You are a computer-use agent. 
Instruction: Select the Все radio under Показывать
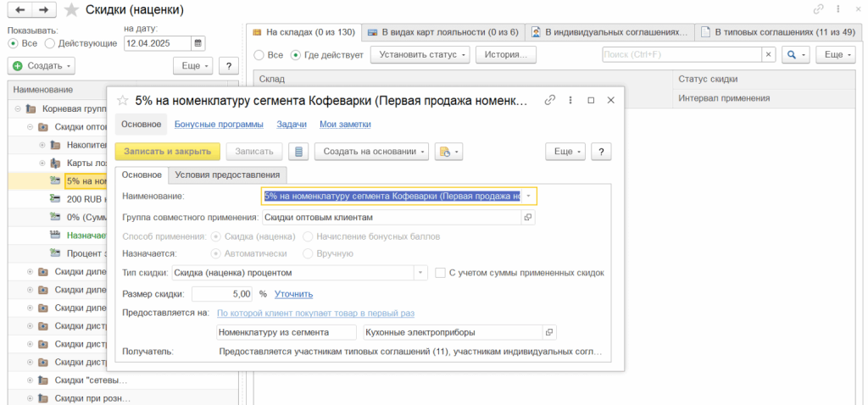coord(13,43)
